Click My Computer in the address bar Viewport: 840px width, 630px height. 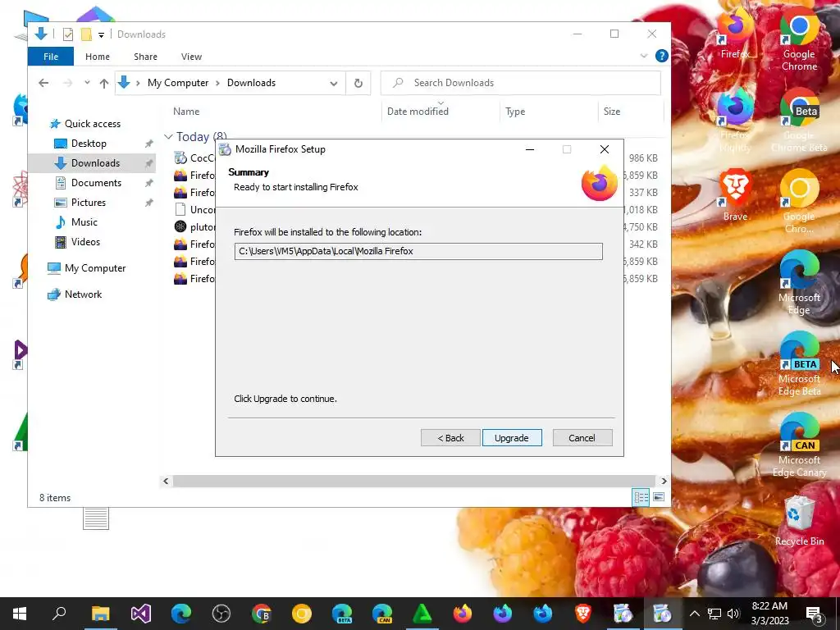pyautogui.click(x=178, y=83)
